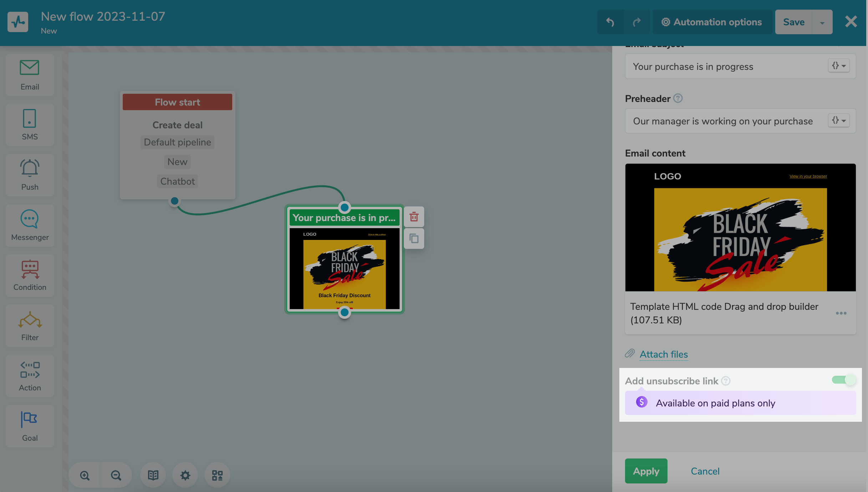Click the Attach files link

[663, 354]
